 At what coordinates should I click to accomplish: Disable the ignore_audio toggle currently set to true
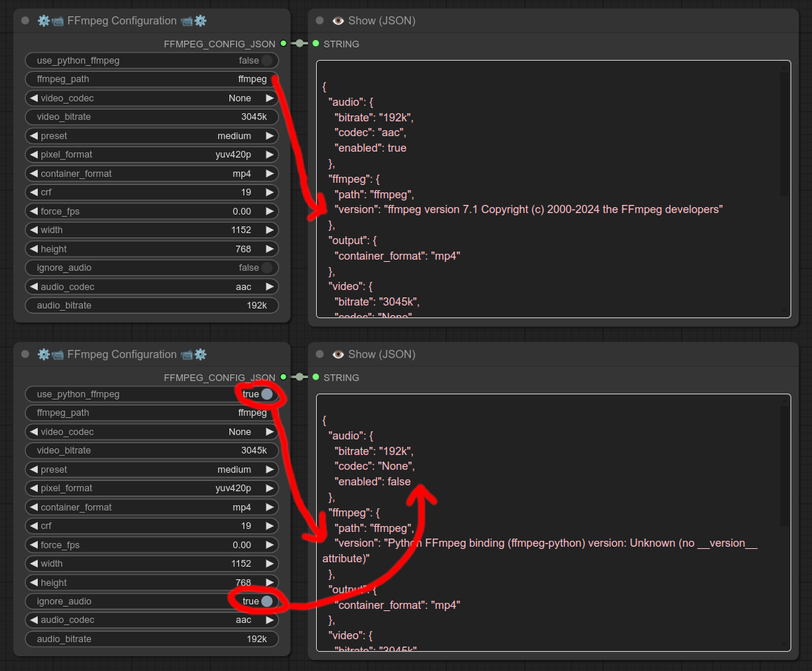[266, 601]
